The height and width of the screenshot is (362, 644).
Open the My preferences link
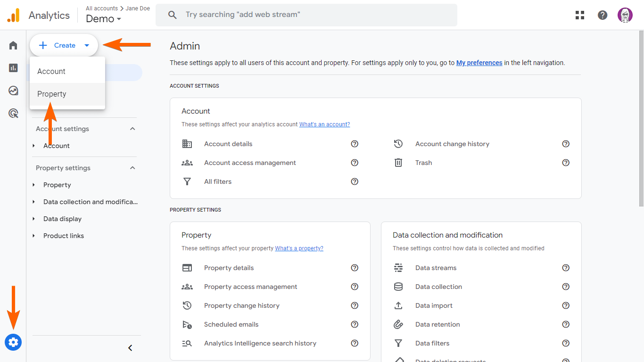[x=479, y=63]
